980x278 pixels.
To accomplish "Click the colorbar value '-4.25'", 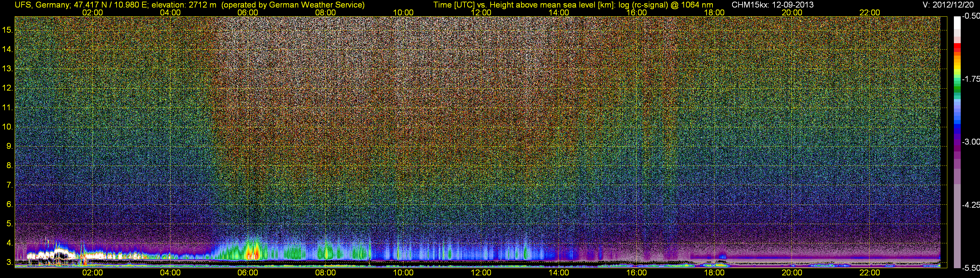I will tap(971, 205).
